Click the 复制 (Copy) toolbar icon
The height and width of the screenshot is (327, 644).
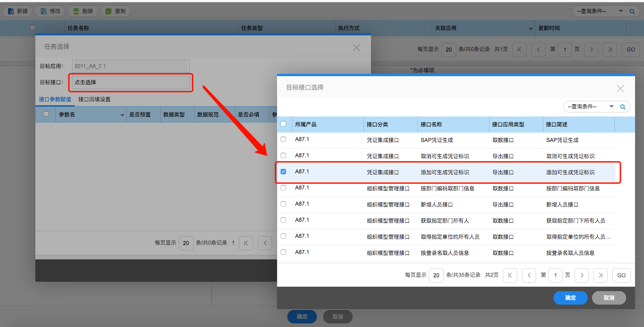tap(108, 11)
